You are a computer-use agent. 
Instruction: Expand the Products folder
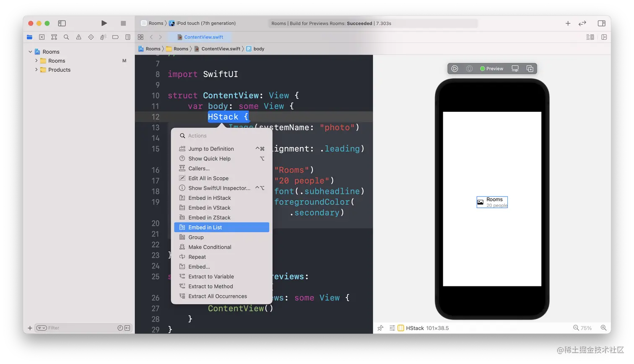(x=36, y=70)
